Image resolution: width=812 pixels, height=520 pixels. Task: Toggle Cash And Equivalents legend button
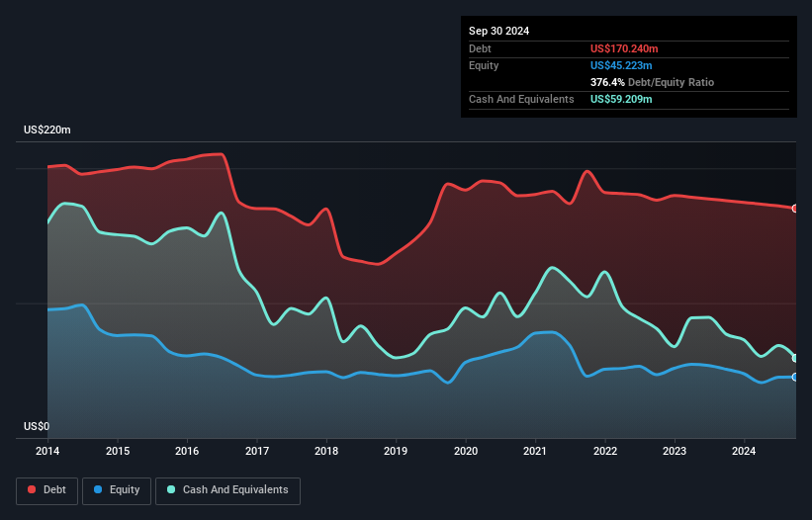coord(227,490)
